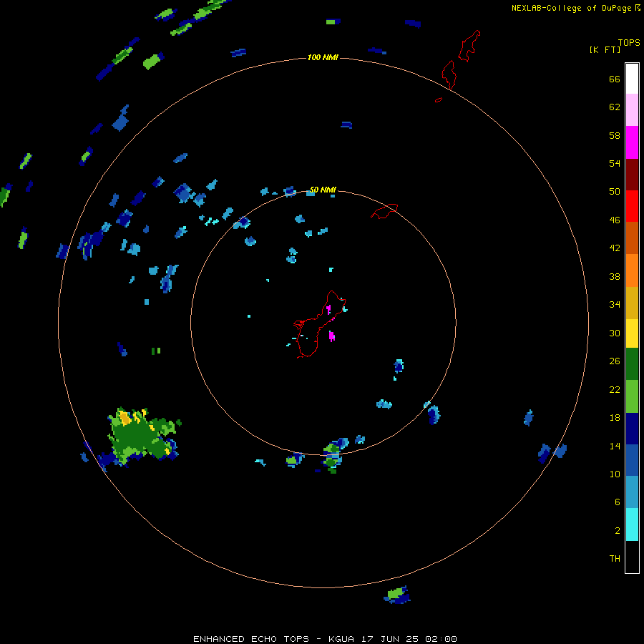This screenshot has width=644, height=644.
Task: Click the 'NEXLAB-College of DuPage' watermark text
Action: pos(571,8)
